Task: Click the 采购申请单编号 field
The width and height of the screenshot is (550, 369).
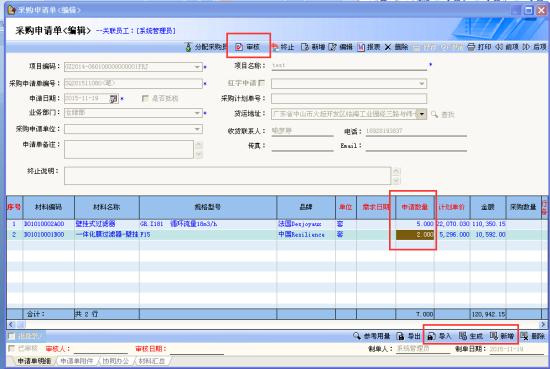Action: [133, 83]
